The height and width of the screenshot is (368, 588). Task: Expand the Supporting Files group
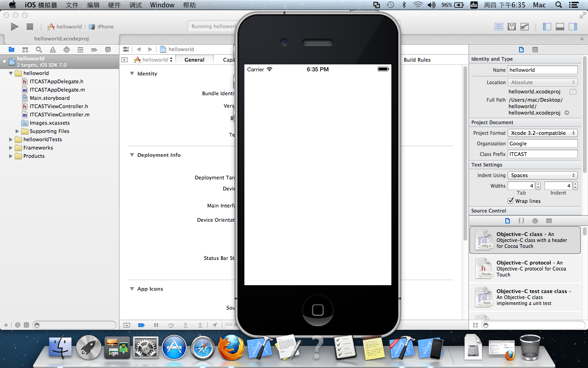click(18, 131)
